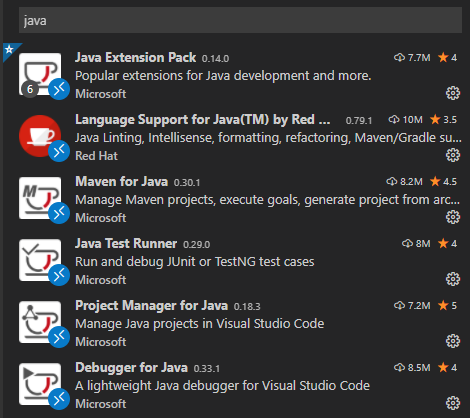The height and width of the screenshot is (418, 470).
Task: Click version number 0.30.1
Action: (187, 183)
